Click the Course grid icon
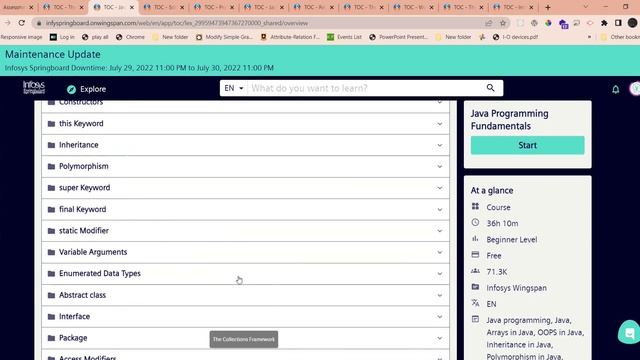This screenshot has height=360, width=640. point(475,207)
